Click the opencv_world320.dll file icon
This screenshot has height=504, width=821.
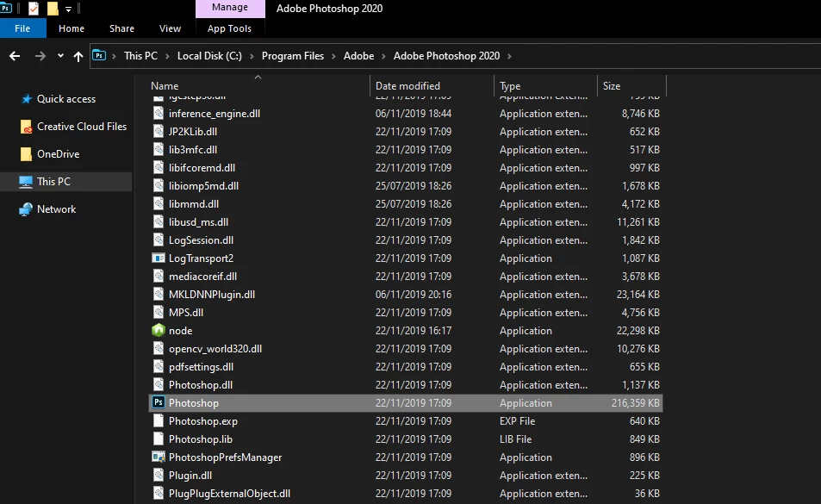[159, 349]
